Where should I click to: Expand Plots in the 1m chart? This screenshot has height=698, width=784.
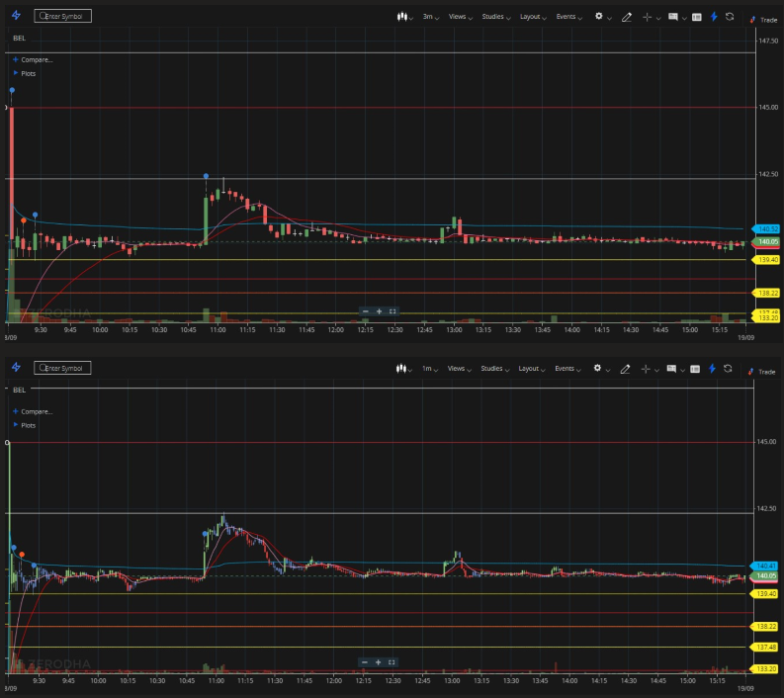click(x=24, y=425)
